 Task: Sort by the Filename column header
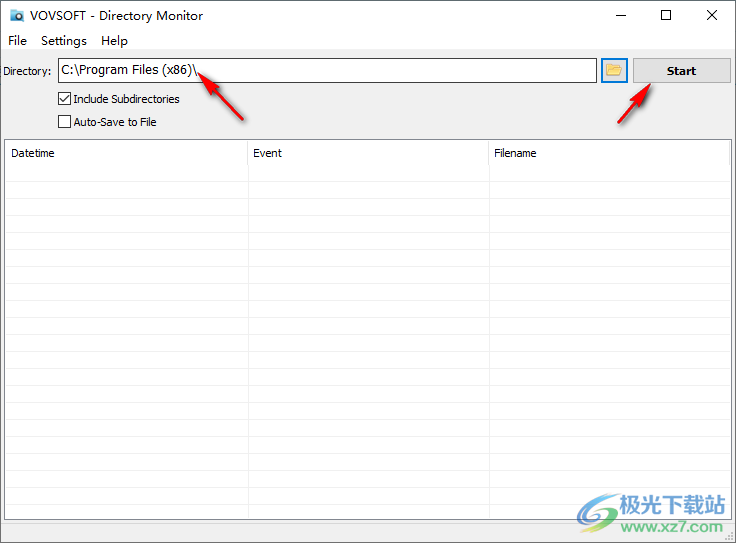pos(609,153)
